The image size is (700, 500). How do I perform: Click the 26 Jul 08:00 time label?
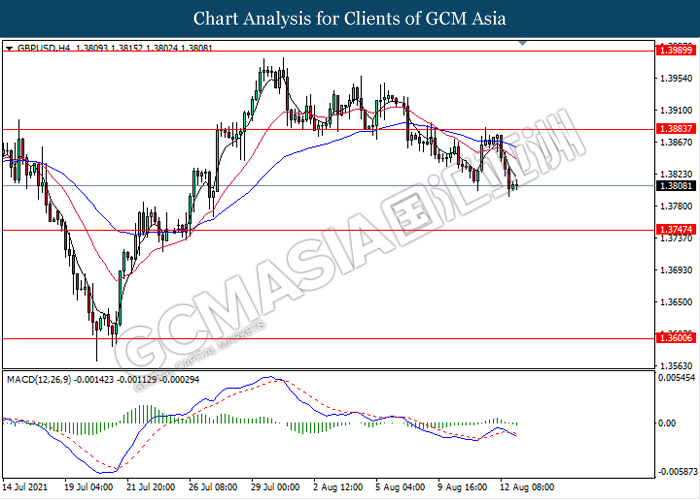(212, 487)
